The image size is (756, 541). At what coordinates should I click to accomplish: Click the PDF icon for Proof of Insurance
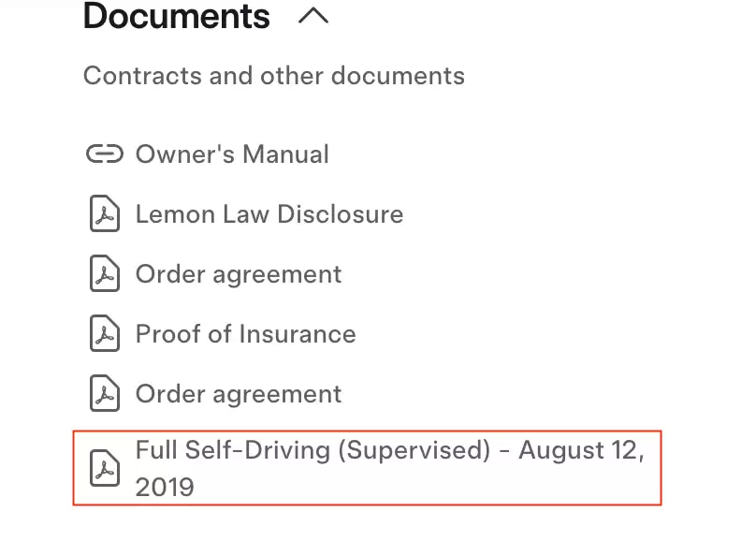(105, 333)
